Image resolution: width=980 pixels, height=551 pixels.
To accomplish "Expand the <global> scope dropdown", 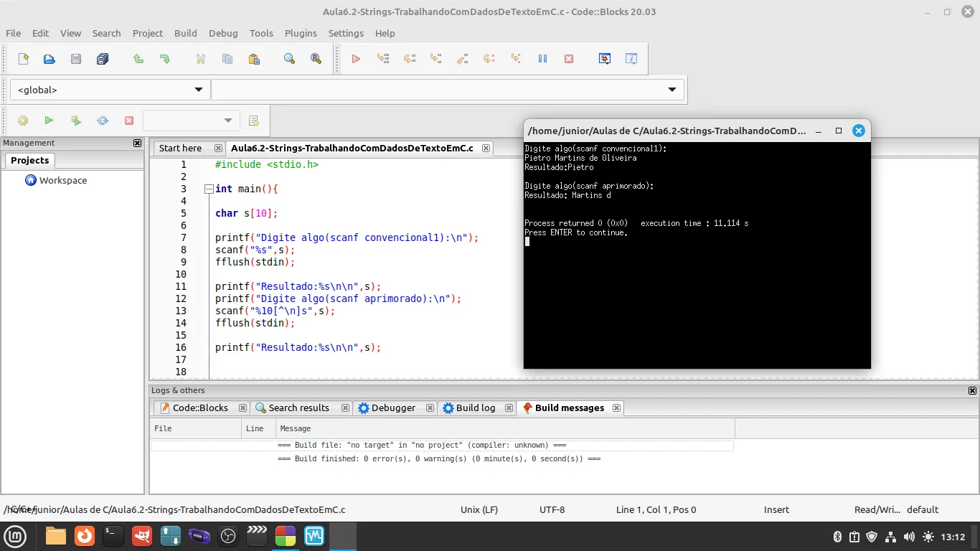I will (198, 90).
